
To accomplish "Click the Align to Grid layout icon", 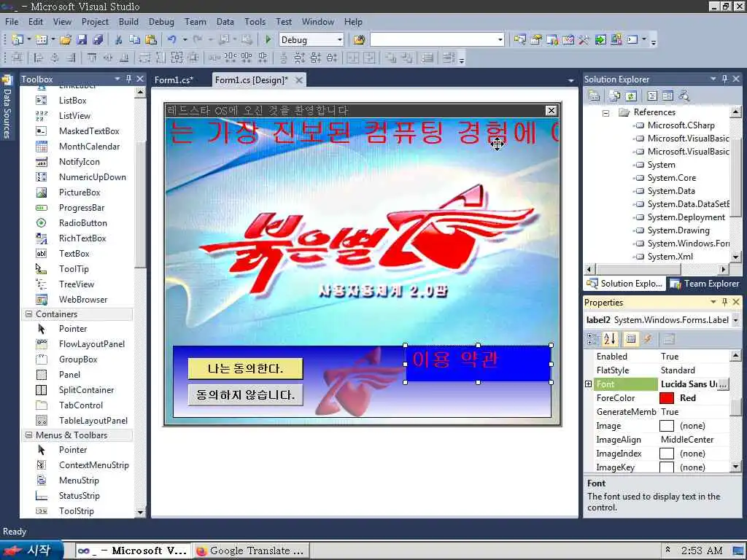I will click(18, 58).
